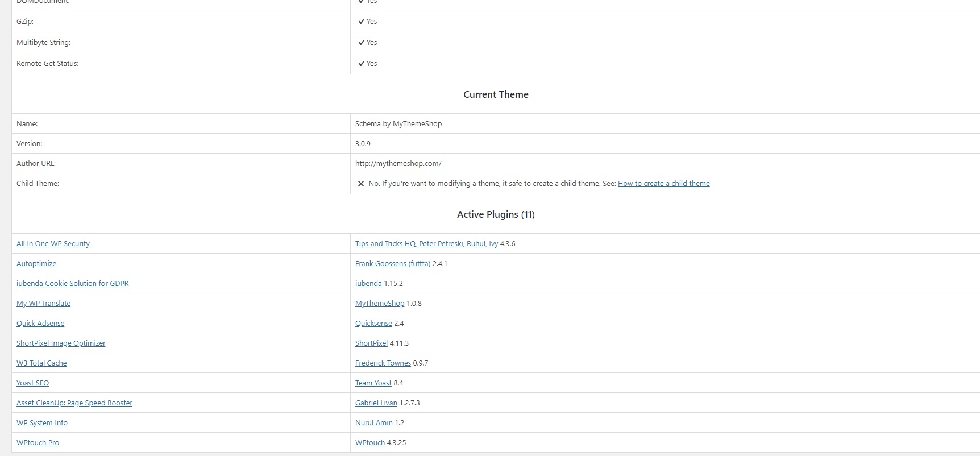The width and height of the screenshot is (980, 456).
Task: Select the W3 Total Cache version 0.9.7
Action: (x=421, y=363)
